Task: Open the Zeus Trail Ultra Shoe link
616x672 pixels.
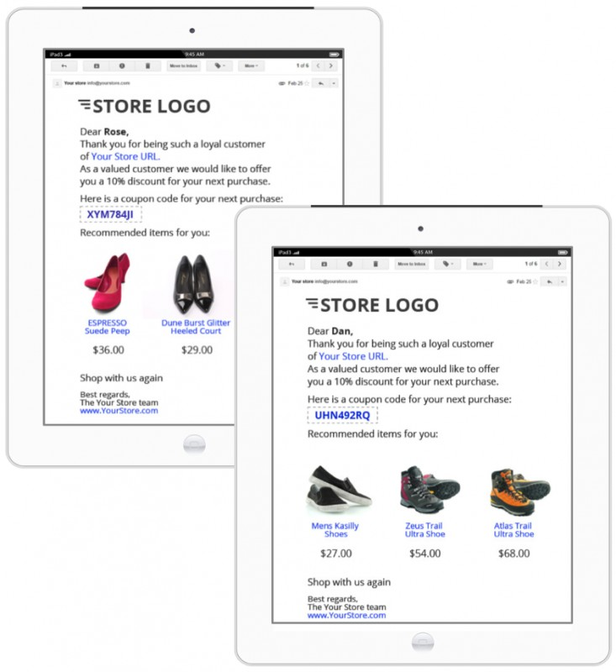Action: (424, 530)
